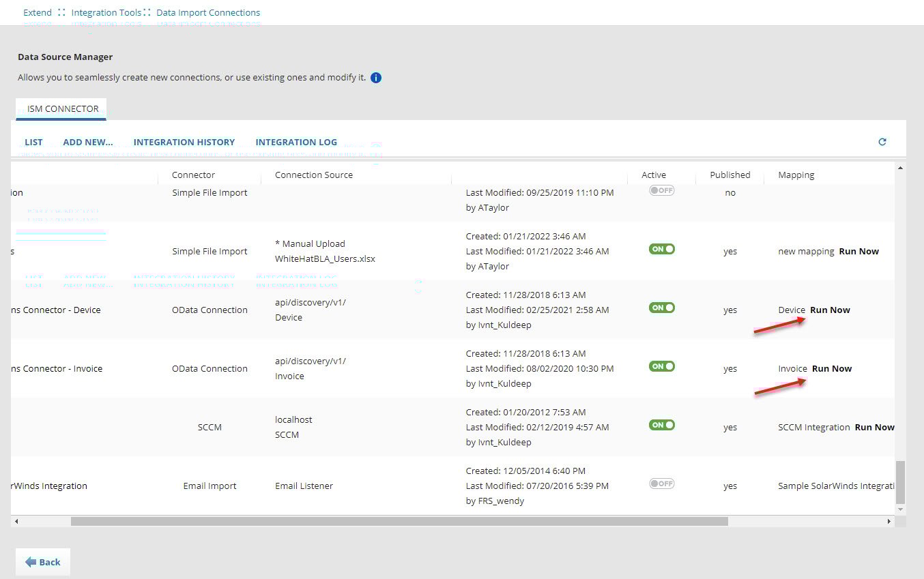
Task: Click the refresh icon in the toolbar
Action: pyautogui.click(x=882, y=142)
